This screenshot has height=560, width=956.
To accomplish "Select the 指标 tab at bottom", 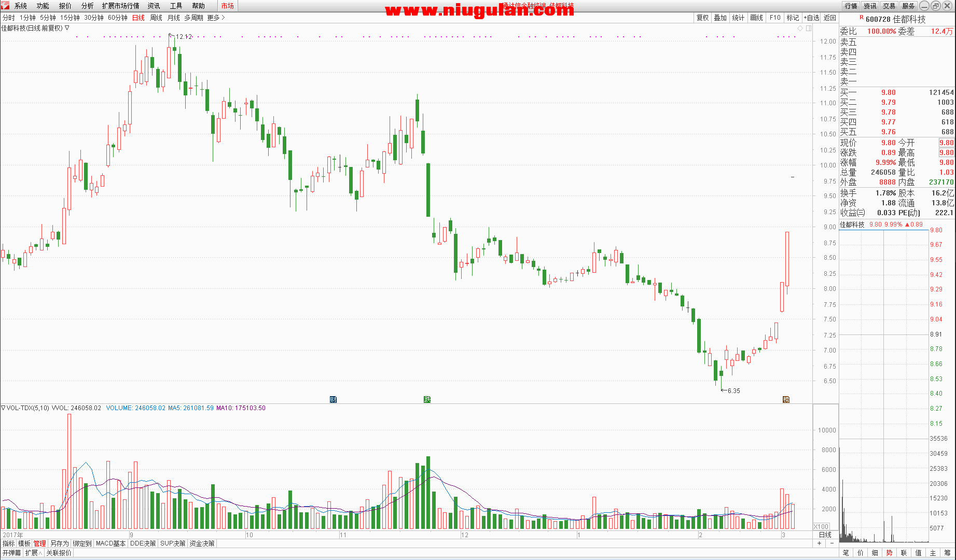I will coord(9,543).
